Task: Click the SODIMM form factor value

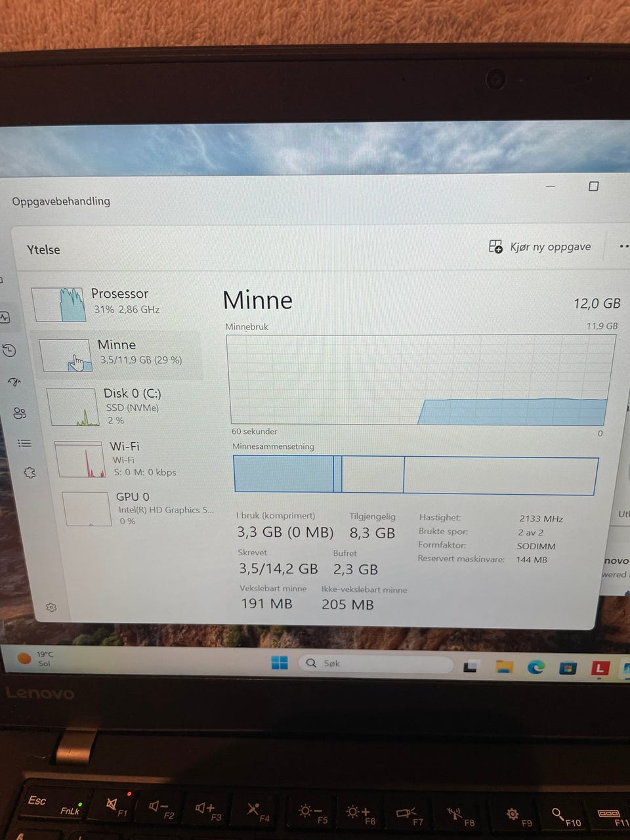Action: point(536,546)
